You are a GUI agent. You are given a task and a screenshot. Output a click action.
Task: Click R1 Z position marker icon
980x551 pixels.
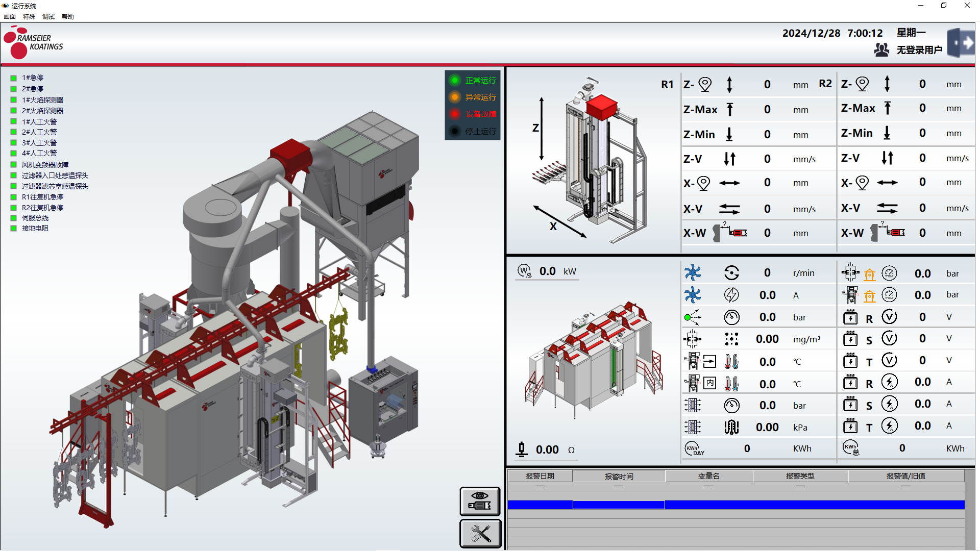coord(705,84)
